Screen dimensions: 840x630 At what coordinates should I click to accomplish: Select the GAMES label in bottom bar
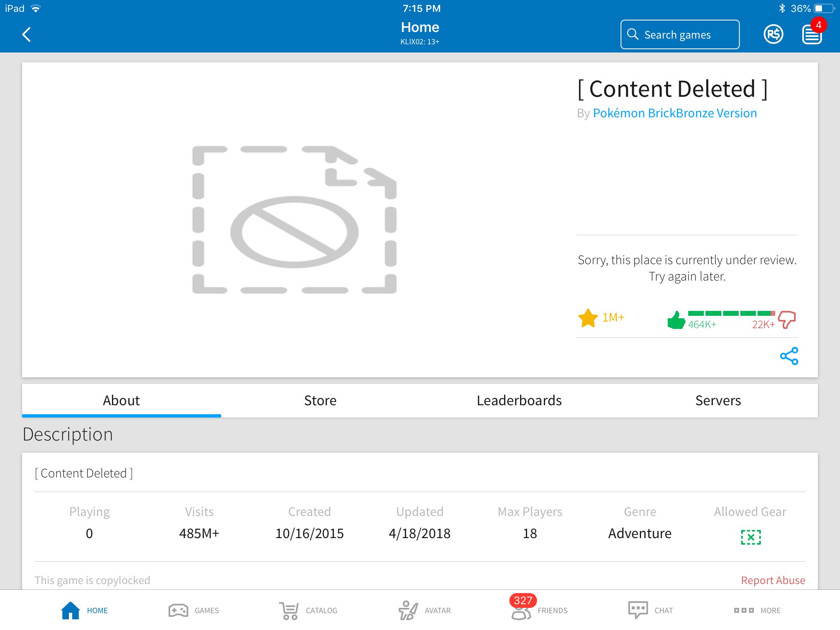(207, 610)
